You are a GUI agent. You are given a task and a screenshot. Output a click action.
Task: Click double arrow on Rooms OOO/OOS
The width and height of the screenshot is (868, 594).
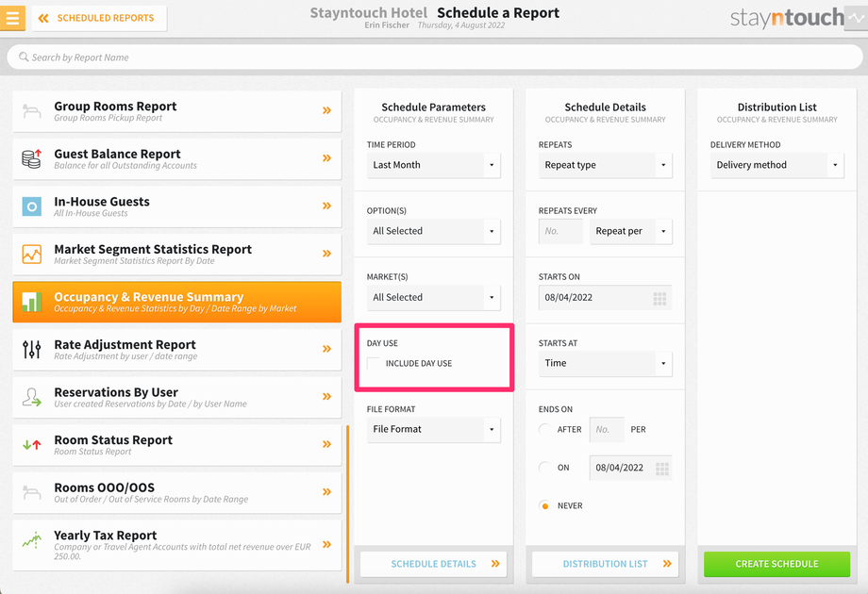tap(327, 491)
